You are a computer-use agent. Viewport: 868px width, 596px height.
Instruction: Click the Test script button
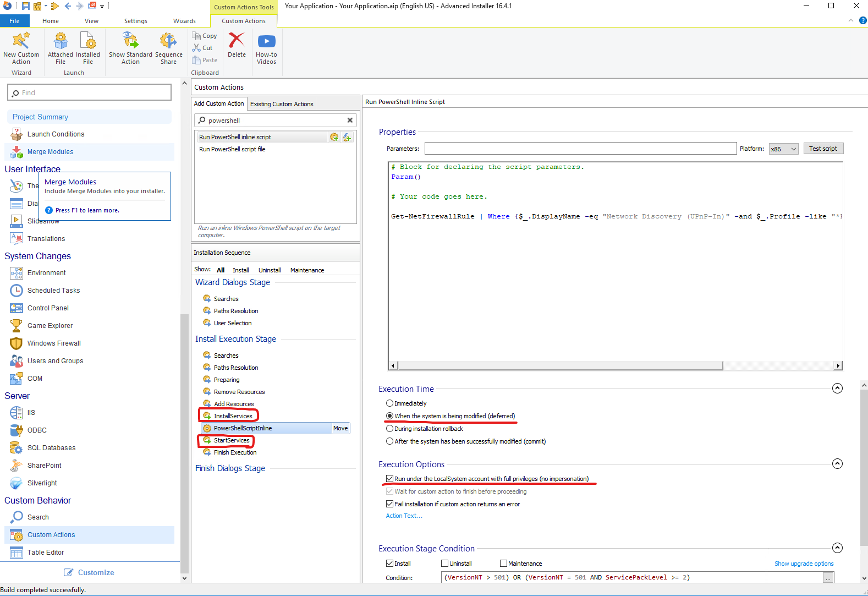click(x=823, y=149)
